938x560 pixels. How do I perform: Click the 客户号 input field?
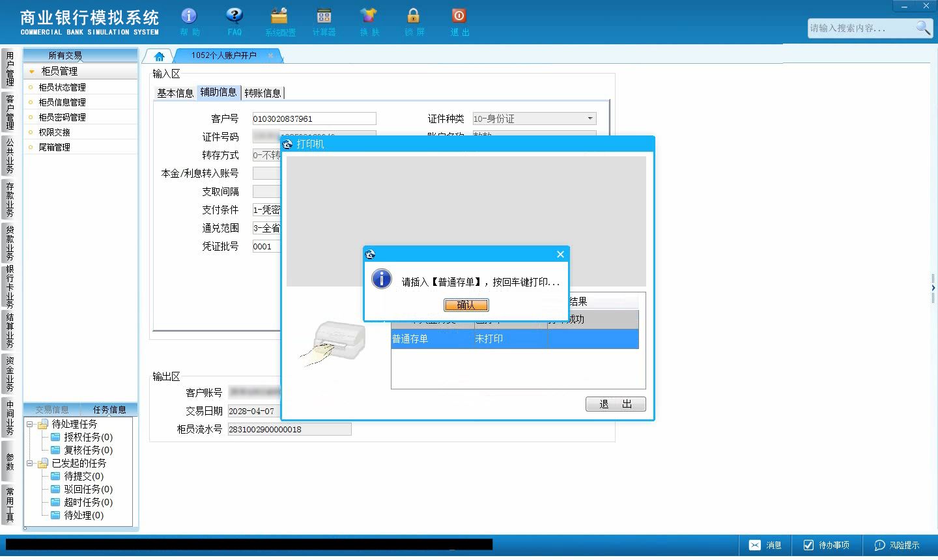tap(314, 119)
